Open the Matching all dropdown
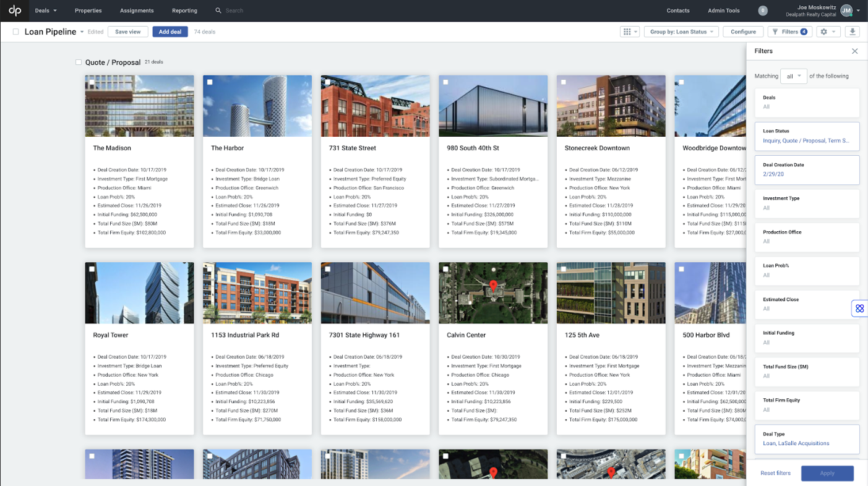This screenshot has width=868, height=486. click(x=794, y=75)
